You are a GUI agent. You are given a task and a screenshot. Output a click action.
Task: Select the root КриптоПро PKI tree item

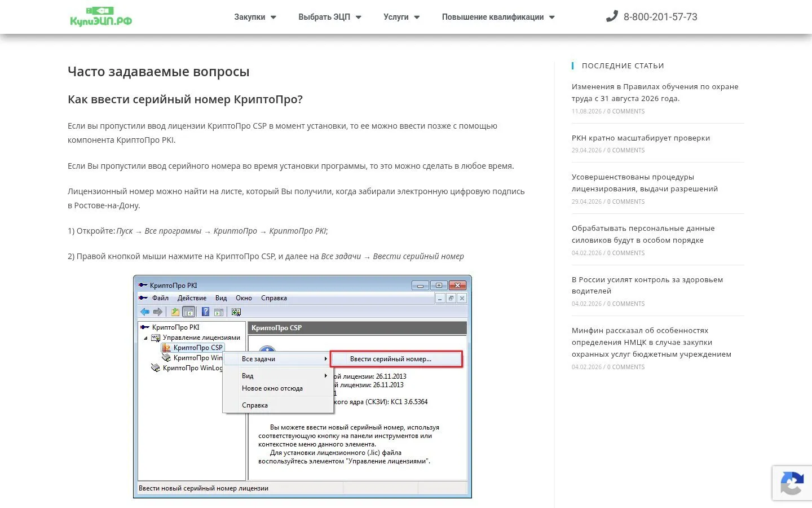pos(175,327)
